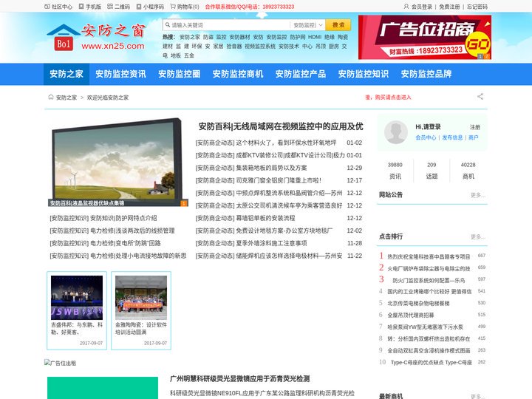The image size is (532, 399).
Task: Click the monitor slideshow image
Action: [117, 162]
